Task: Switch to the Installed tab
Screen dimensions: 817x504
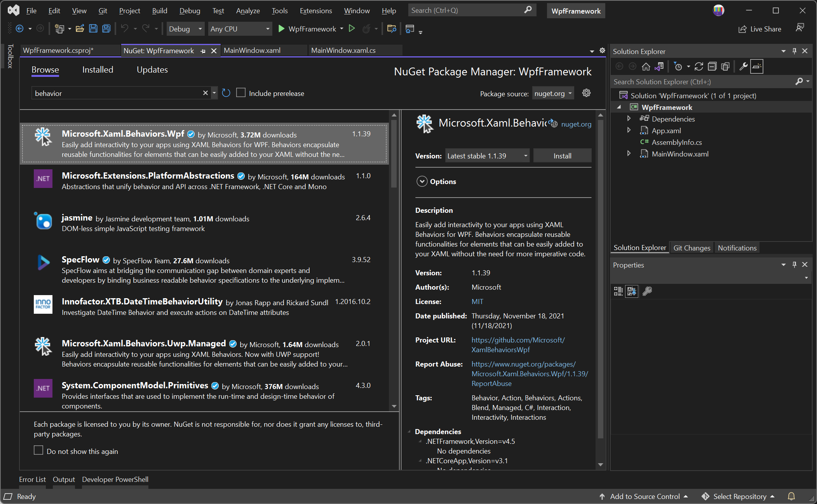Action: [98, 70]
